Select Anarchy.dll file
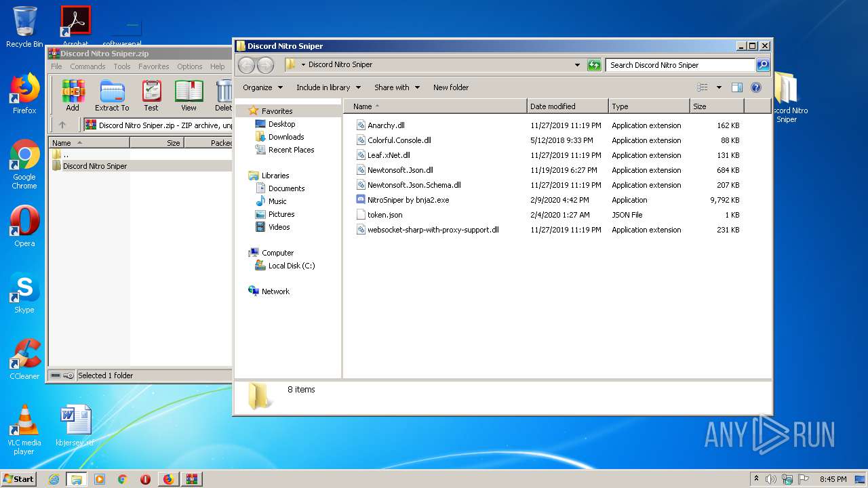 pyautogui.click(x=385, y=125)
